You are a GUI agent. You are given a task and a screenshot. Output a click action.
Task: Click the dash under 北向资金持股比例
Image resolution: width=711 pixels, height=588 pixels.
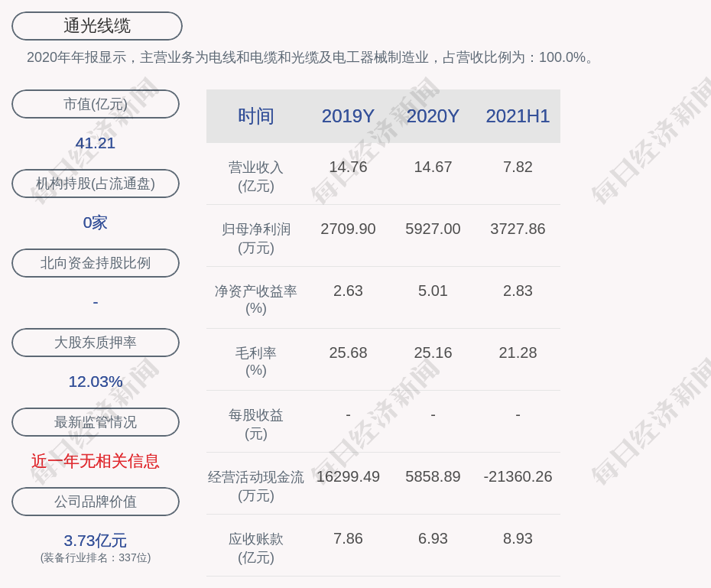[96, 302]
